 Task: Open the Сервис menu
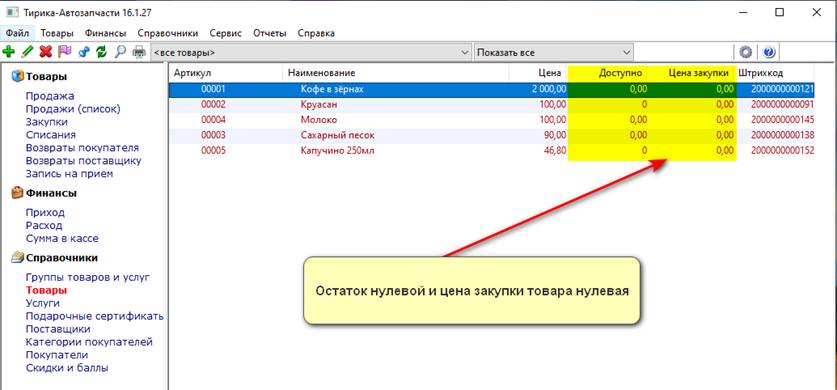point(225,33)
